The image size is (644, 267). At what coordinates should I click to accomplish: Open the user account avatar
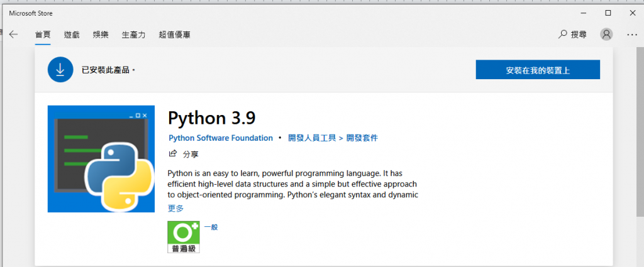(x=606, y=35)
